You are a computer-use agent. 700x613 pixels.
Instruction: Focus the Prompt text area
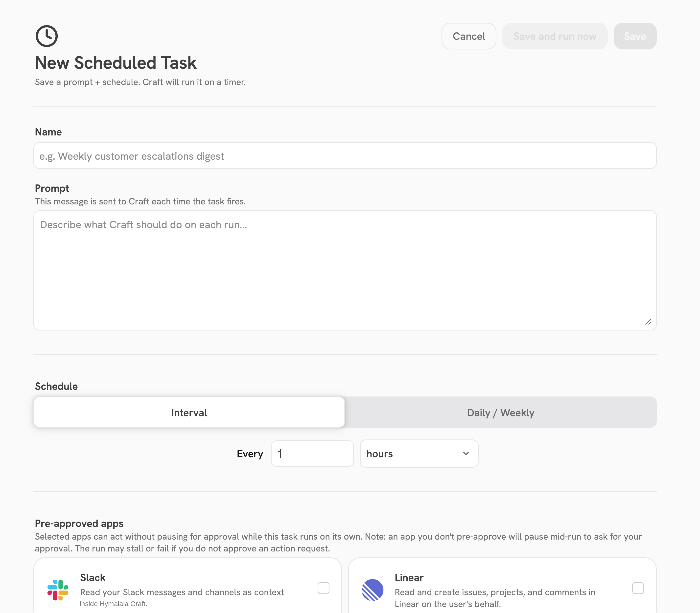click(x=345, y=270)
